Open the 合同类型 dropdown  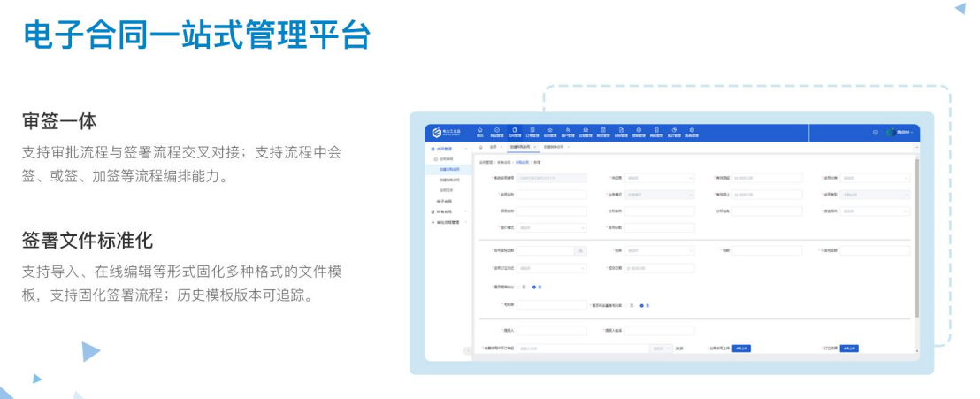tap(875, 196)
